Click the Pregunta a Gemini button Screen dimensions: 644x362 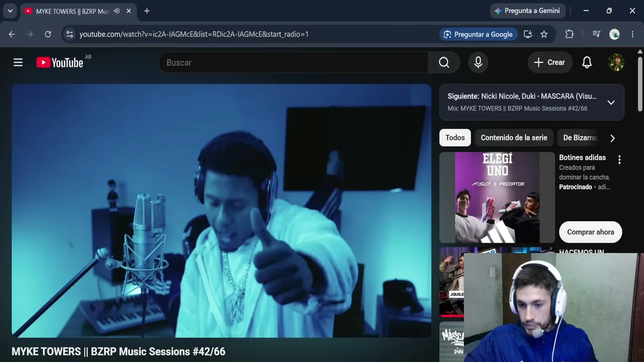[x=527, y=11]
